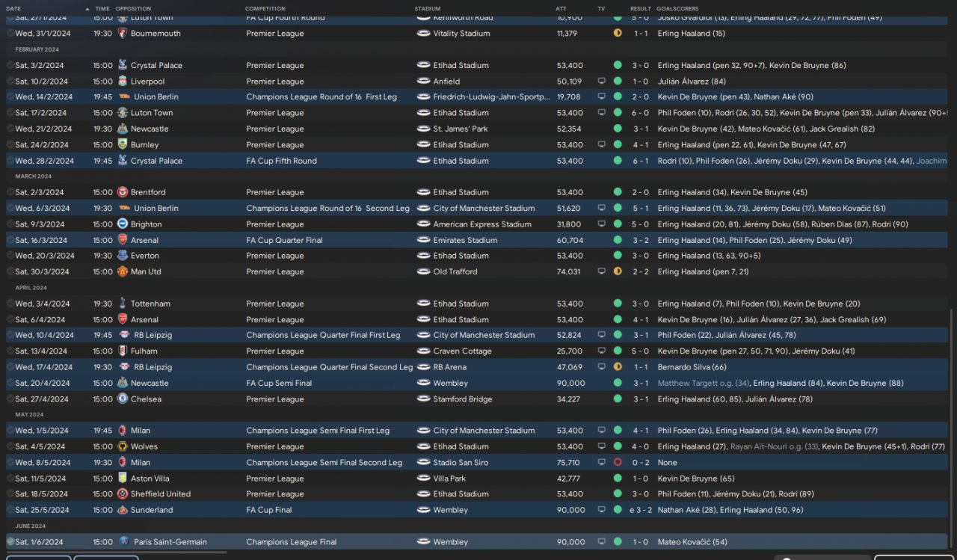This screenshot has height=560, width=957.
Task: Sort by the Competition column header
Action: [x=265, y=9]
